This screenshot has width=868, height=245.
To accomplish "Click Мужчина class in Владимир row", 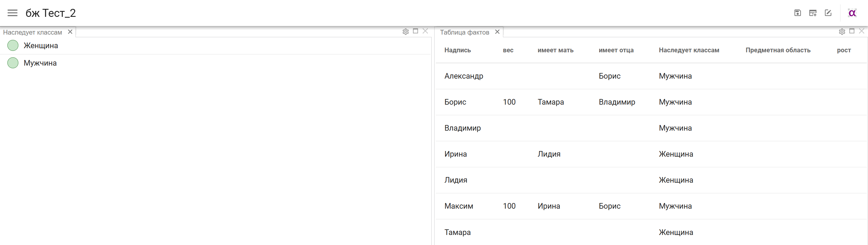I will 675,128.
